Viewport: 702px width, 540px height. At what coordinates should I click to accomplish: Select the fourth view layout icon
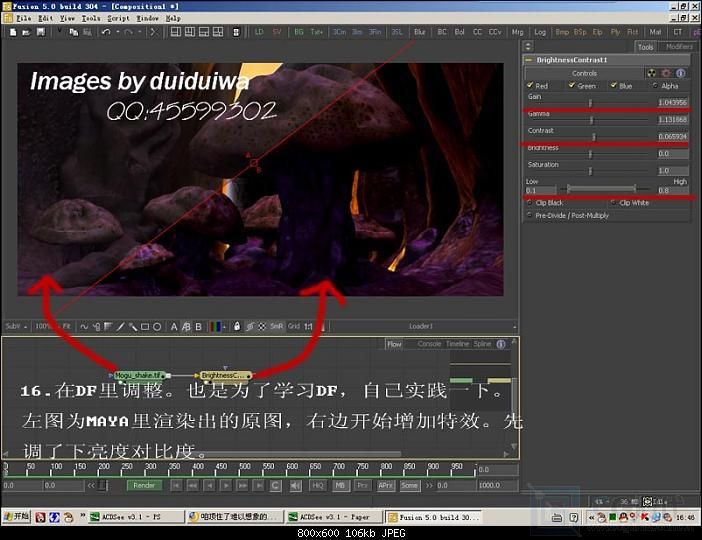click(x=218, y=32)
